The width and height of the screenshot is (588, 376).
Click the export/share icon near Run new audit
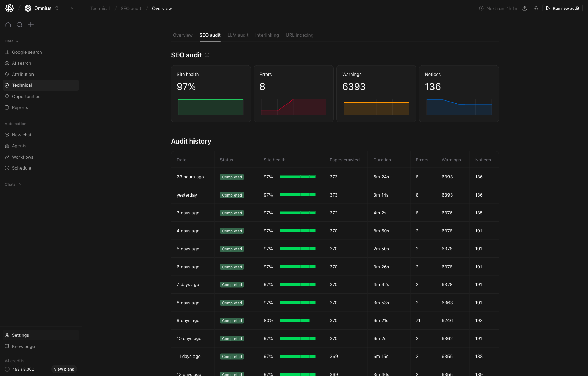[525, 8]
